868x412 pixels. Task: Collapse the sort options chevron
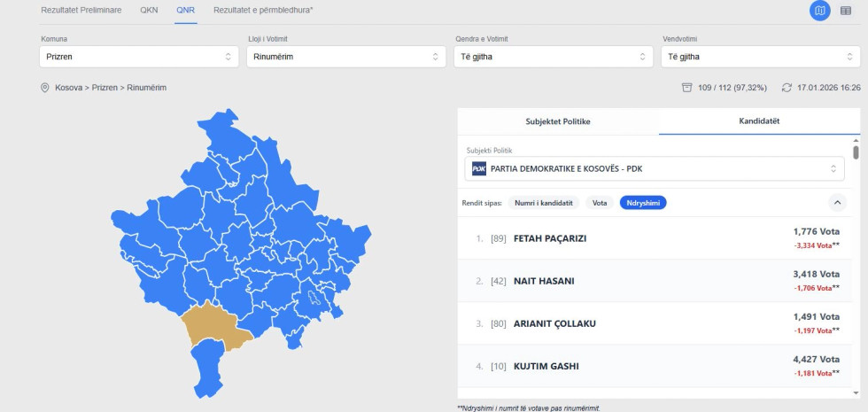(x=837, y=202)
